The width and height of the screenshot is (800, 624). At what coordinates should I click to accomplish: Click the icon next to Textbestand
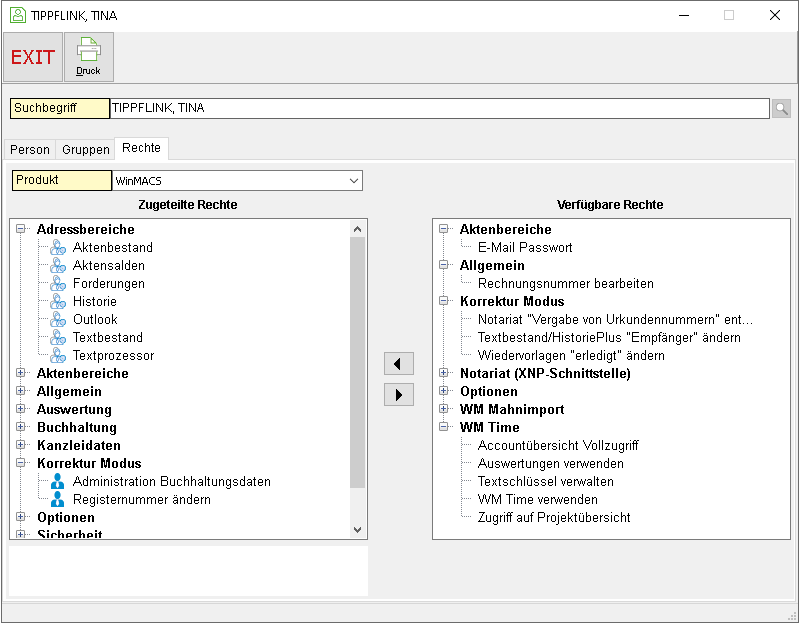tap(58, 337)
